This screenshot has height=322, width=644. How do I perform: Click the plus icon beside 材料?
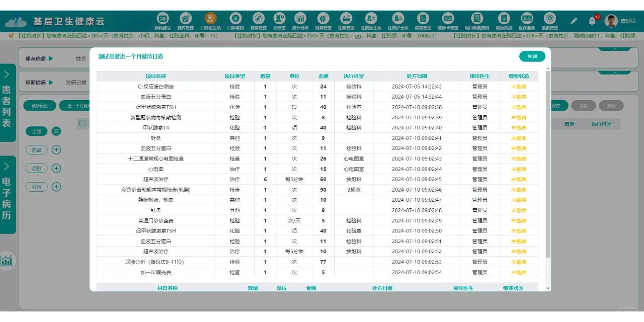(x=56, y=187)
